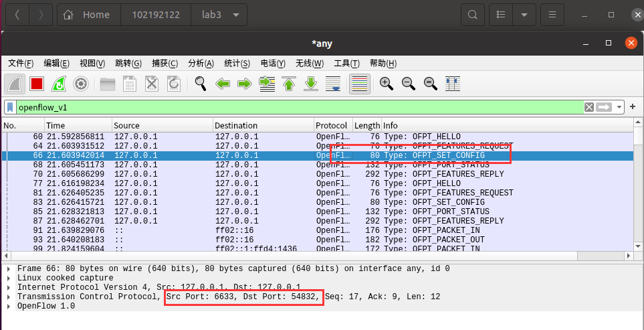The width and height of the screenshot is (644, 330).
Task: Expand the OpenFlow 1.0 row
Action: (x=9, y=306)
